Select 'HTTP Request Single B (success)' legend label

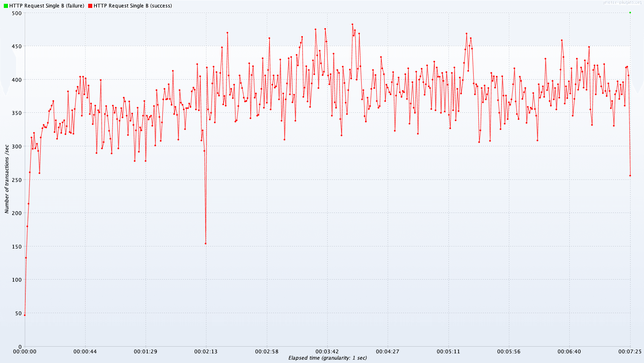coord(133,6)
